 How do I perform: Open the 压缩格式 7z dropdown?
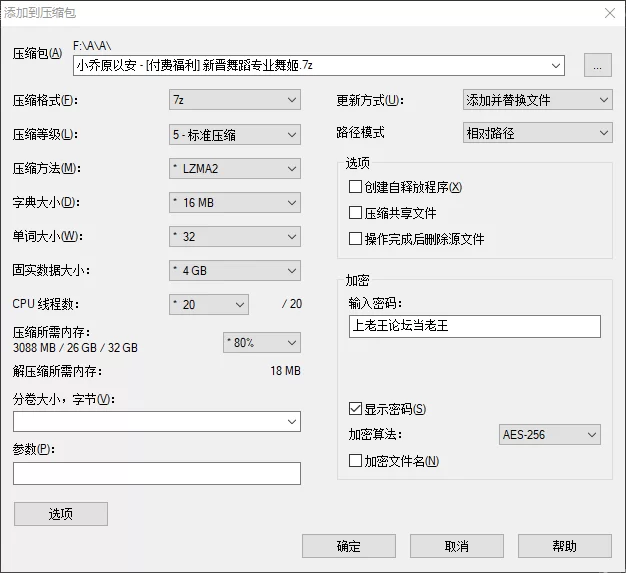coord(235,100)
